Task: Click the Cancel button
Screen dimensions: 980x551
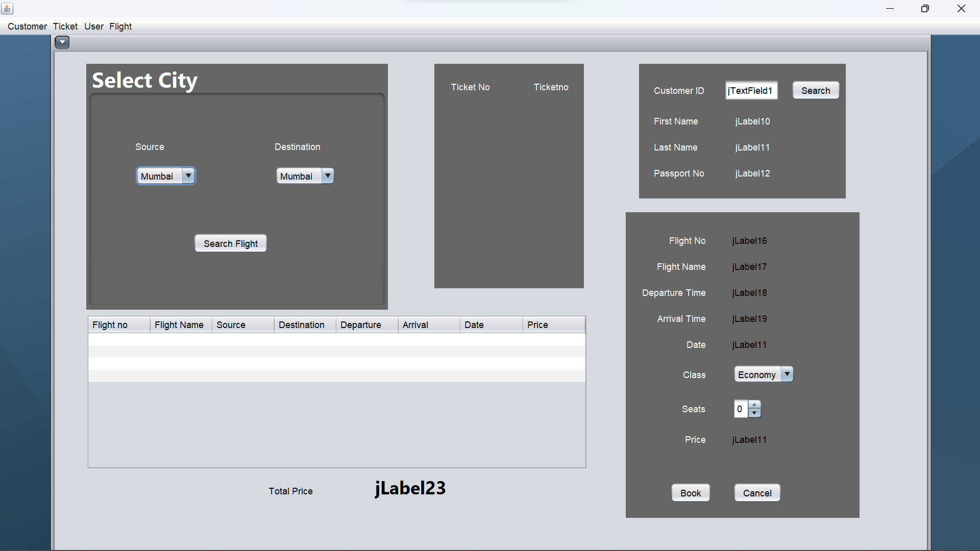Action: [x=757, y=493]
